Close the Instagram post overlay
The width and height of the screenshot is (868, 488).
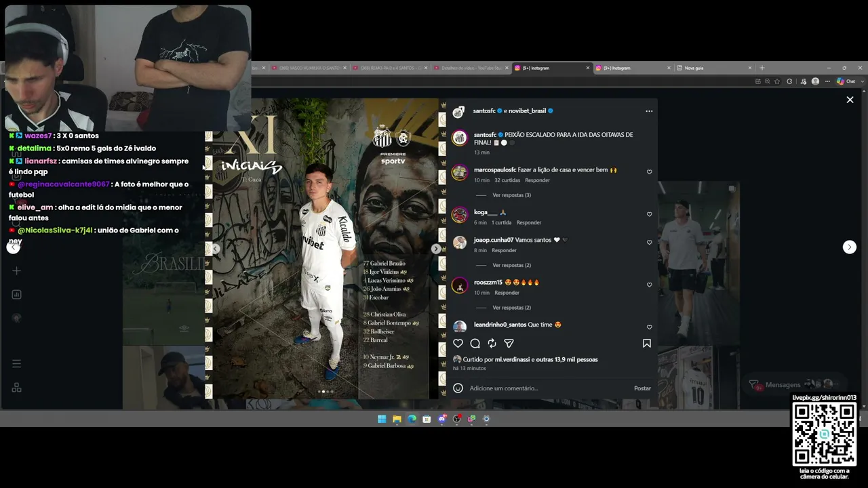(x=850, y=100)
